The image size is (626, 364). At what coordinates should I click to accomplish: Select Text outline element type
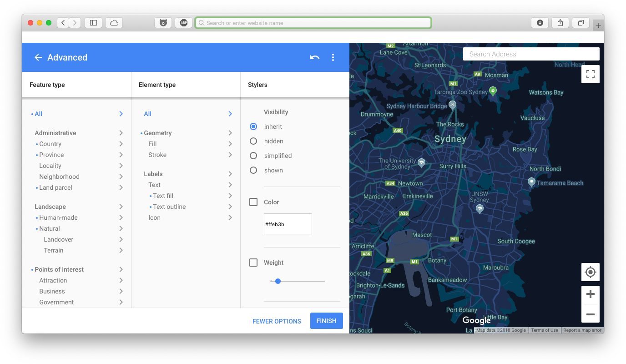pos(169,207)
